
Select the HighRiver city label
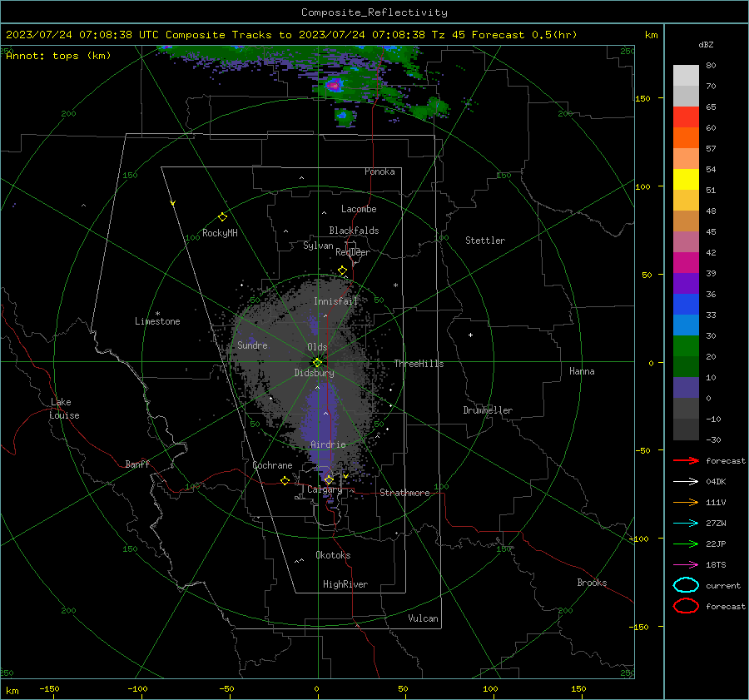tap(345, 584)
